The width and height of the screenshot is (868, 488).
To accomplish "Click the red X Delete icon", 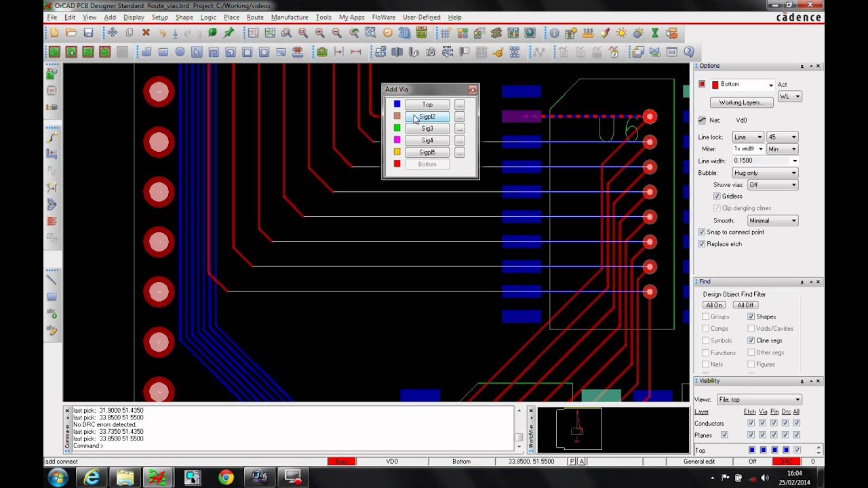I will (146, 33).
